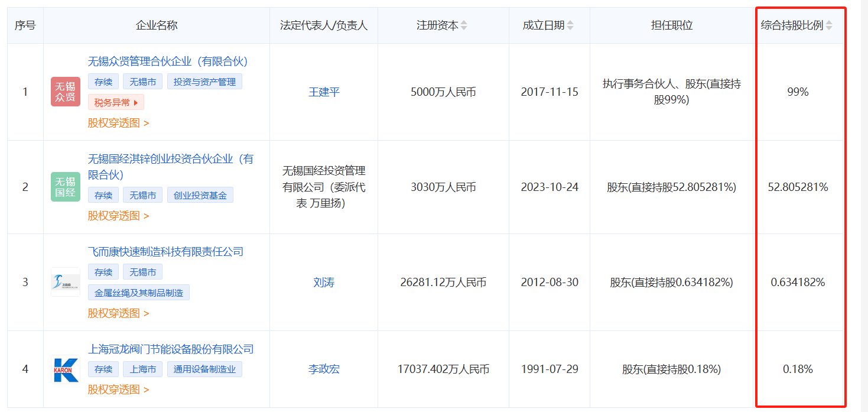Select the 17037.402万人民币 capital cell
Image resolution: width=868 pixels, height=412 pixels.
[443, 369]
